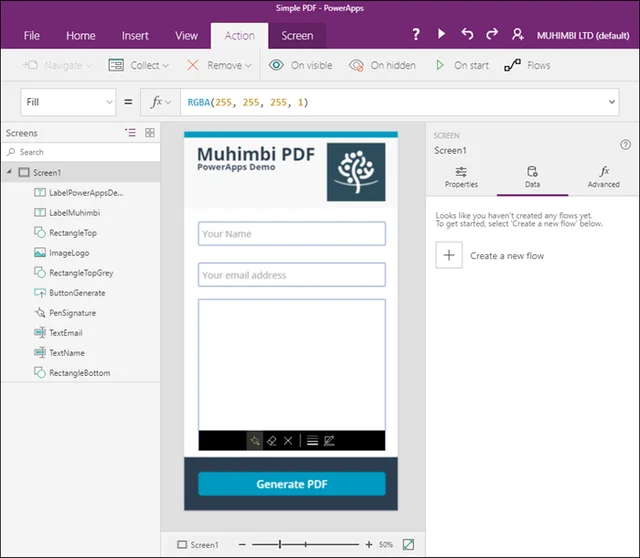
Task: Open panel help circle icon
Action: 625,145
